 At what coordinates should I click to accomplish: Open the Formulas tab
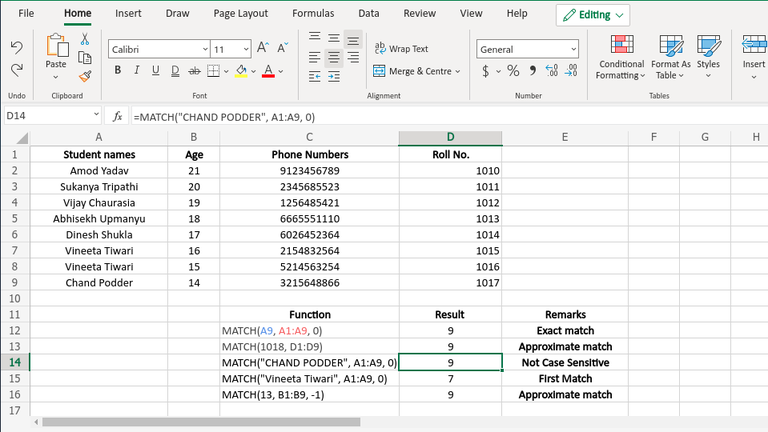pos(313,14)
